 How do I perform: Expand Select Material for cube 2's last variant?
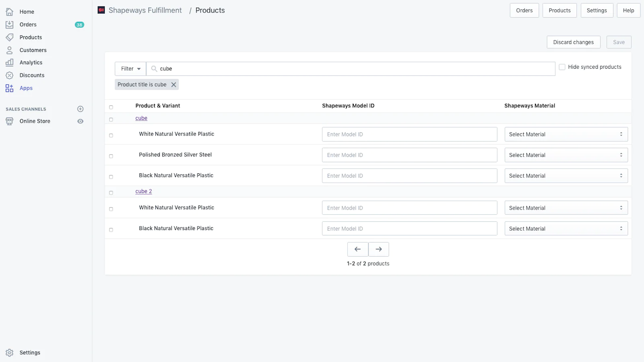566,229
